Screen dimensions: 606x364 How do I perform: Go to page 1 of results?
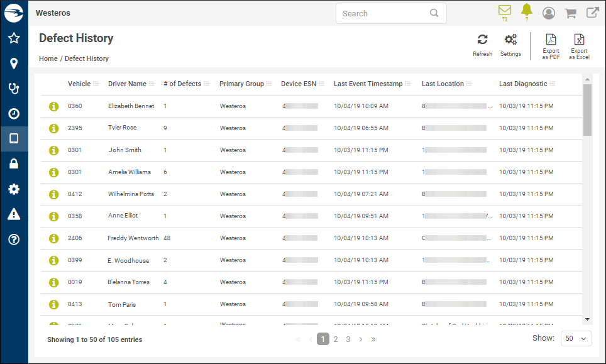323,339
